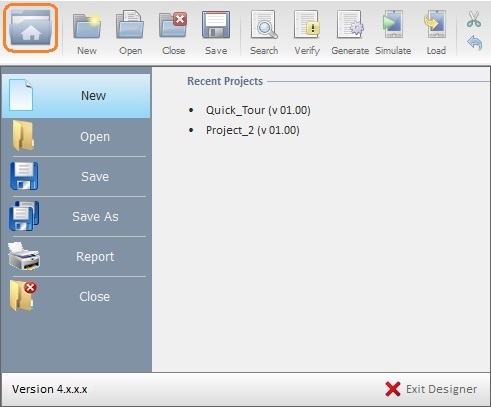Screen dimensions: 491x407
Task: Select Save in the left menu
Action: pos(76,177)
